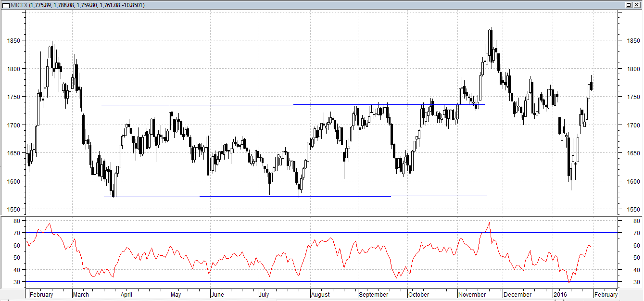Click the October label on the date axis

click(418, 295)
